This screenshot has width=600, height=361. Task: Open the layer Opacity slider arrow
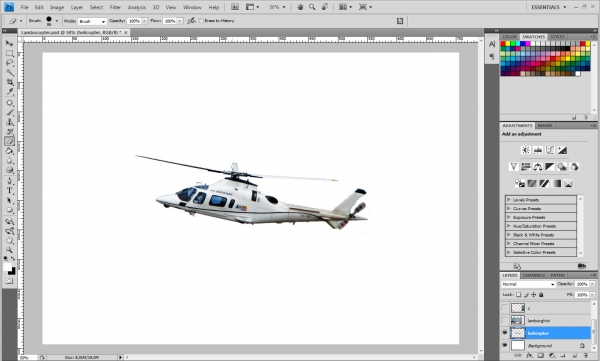click(x=593, y=284)
